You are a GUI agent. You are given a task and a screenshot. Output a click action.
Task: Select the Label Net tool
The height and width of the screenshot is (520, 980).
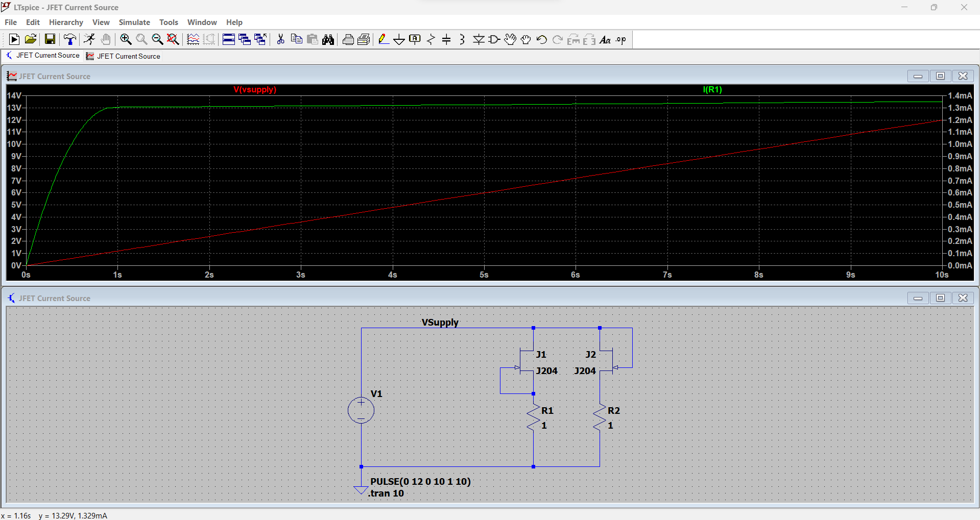[x=415, y=39]
